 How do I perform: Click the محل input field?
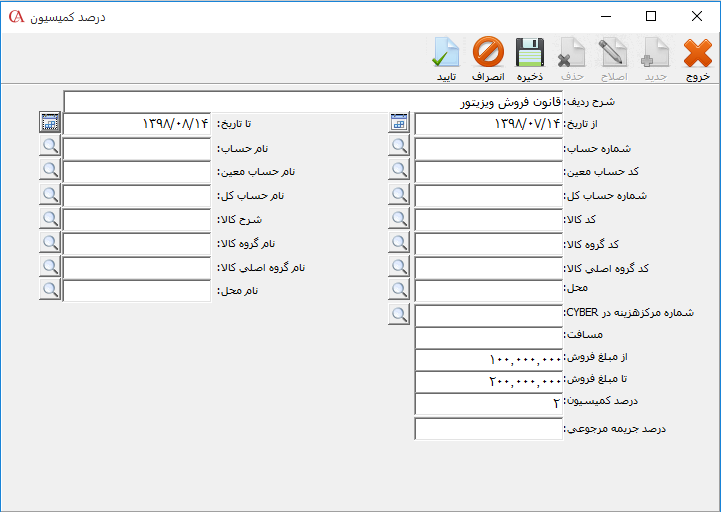(488, 291)
